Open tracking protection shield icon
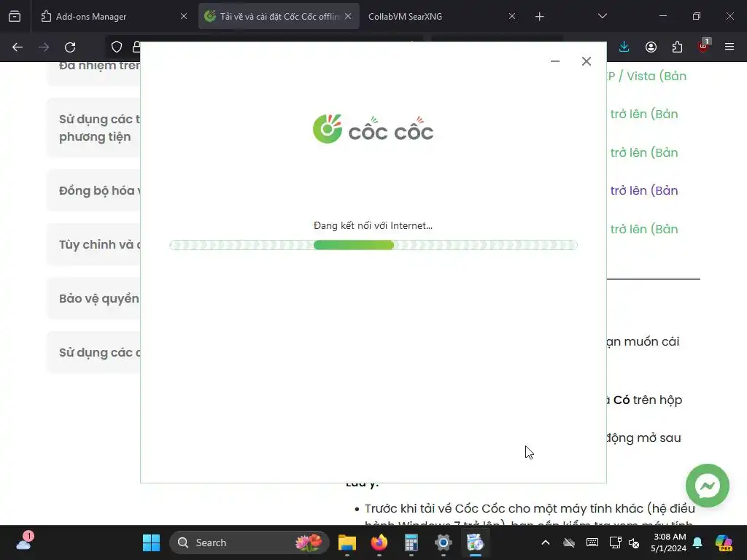 pos(117,47)
